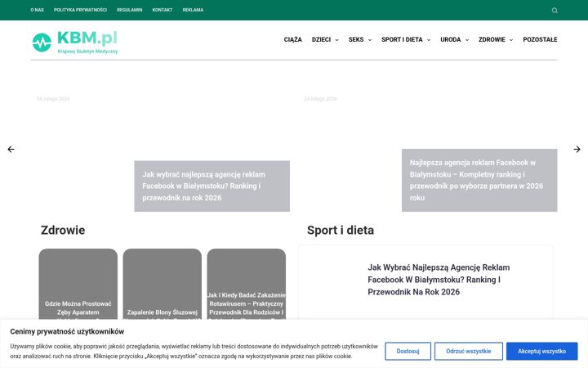Advance slider with right arrow
Screen dimensions: 588x368
pyautogui.click(x=577, y=149)
